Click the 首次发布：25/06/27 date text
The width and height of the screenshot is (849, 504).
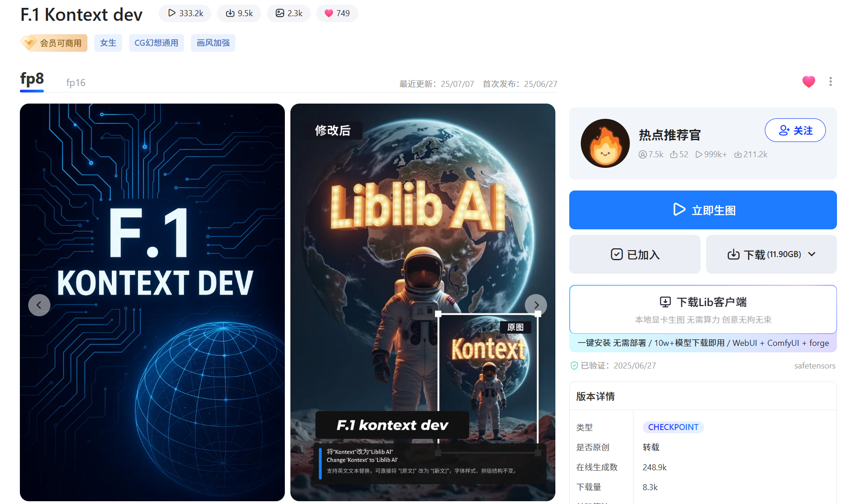(520, 84)
